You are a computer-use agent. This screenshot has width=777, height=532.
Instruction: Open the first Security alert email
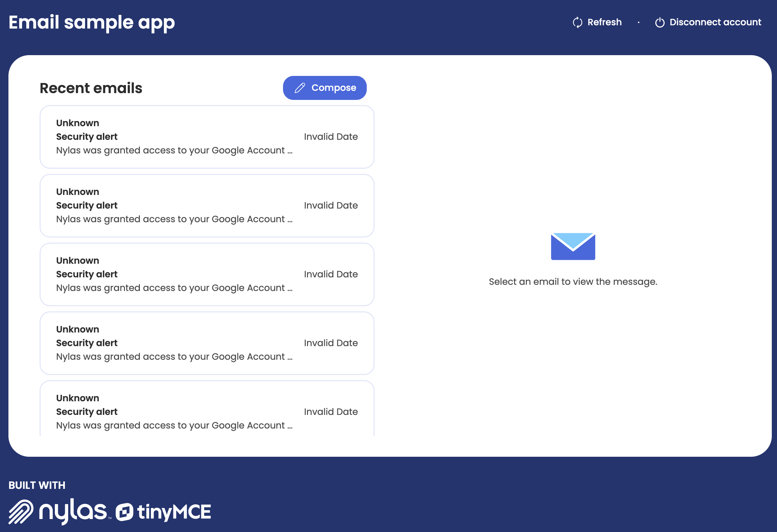pos(207,137)
